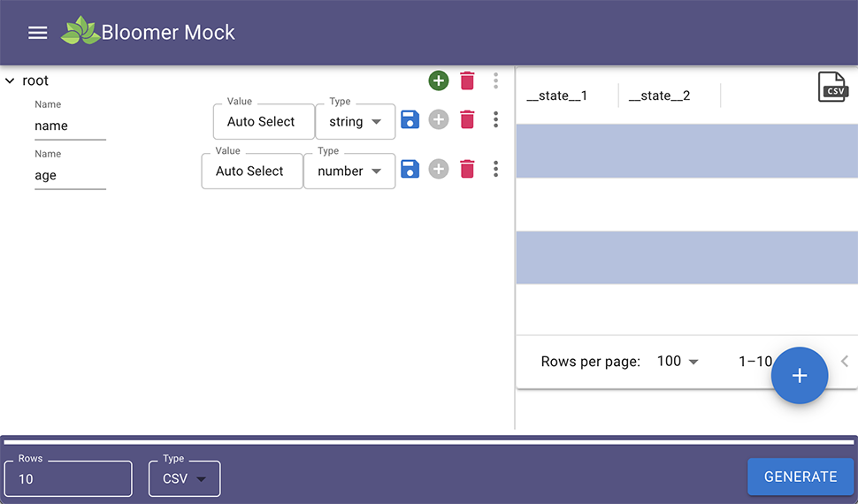Click the 'Rows per page:' label

(x=590, y=361)
